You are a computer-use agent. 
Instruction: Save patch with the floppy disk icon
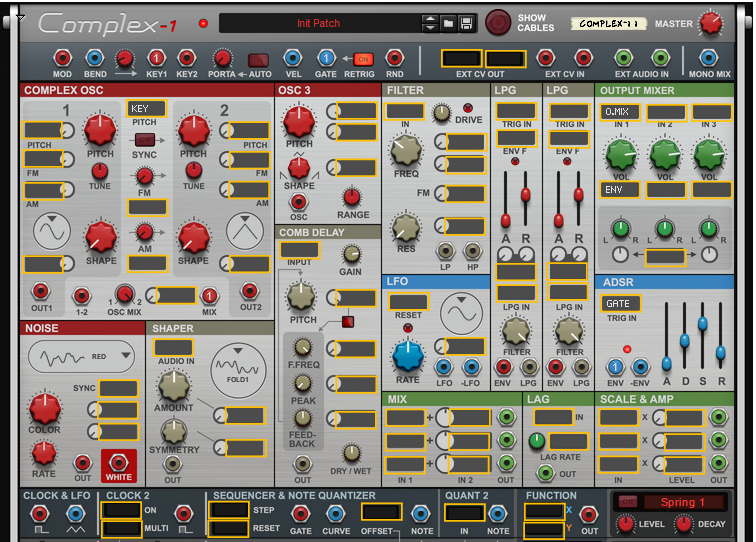[466, 23]
